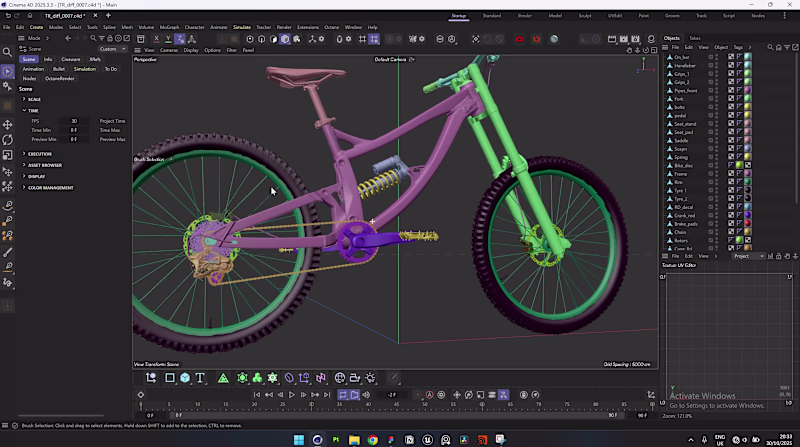
Task: Click the Brake_pads red material swatch
Action: click(x=747, y=224)
